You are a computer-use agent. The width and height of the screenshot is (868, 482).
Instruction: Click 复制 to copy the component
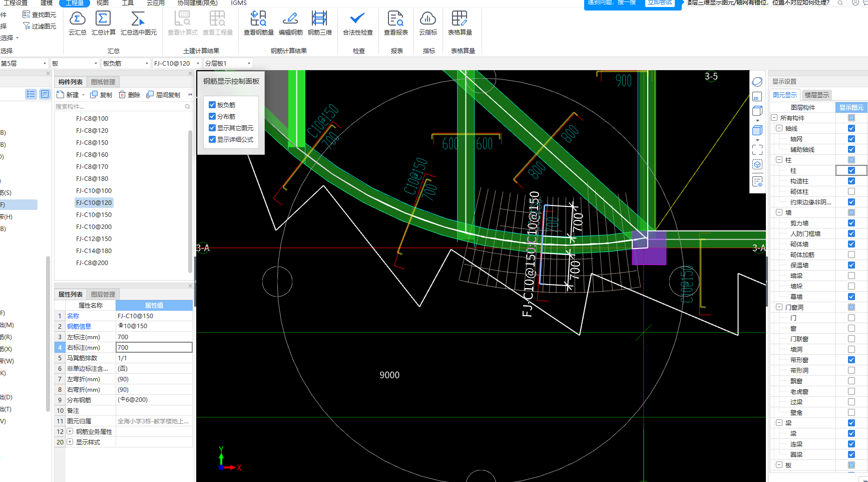101,95
